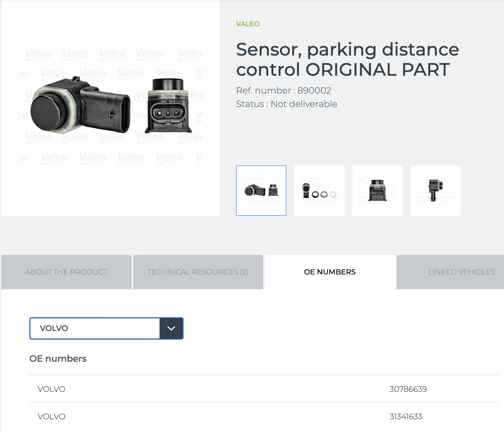Click the last side-profile sensor thumbnail
Image resolution: width=504 pixels, height=431 pixels.
[x=435, y=190]
